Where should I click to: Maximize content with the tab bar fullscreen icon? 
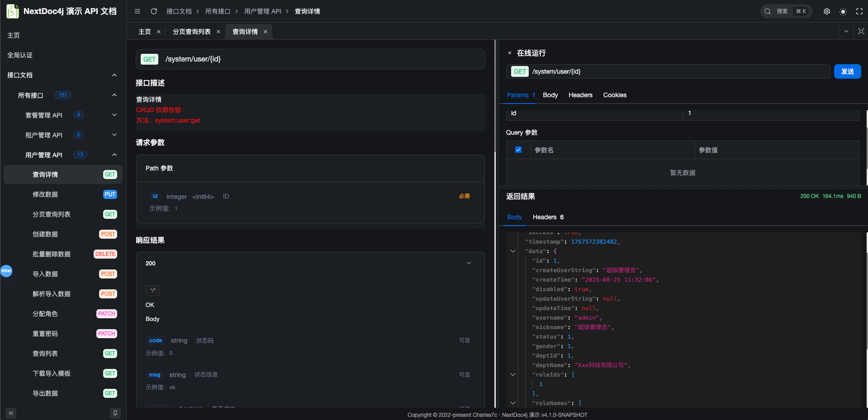pyautogui.click(x=861, y=31)
